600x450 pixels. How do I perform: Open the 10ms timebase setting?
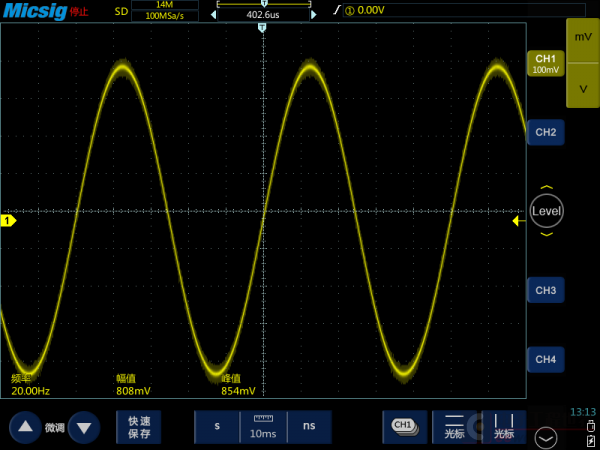(x=263, y=427)
